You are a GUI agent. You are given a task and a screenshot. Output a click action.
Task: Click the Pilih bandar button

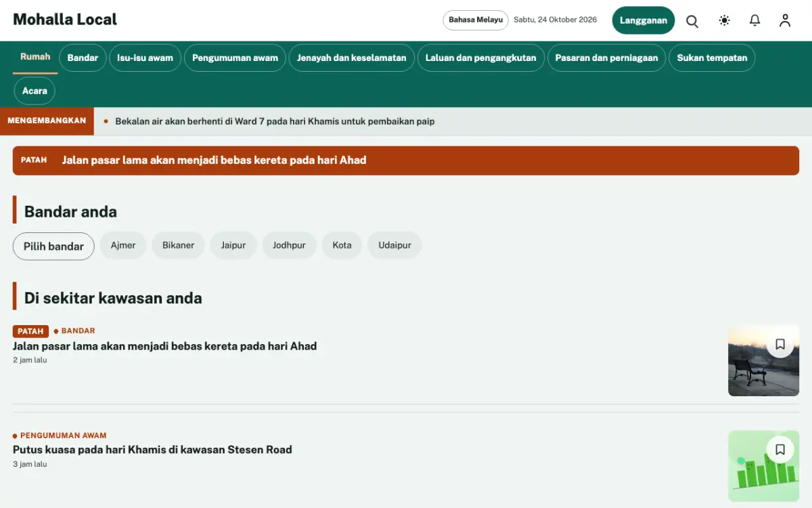click(53, 246)
